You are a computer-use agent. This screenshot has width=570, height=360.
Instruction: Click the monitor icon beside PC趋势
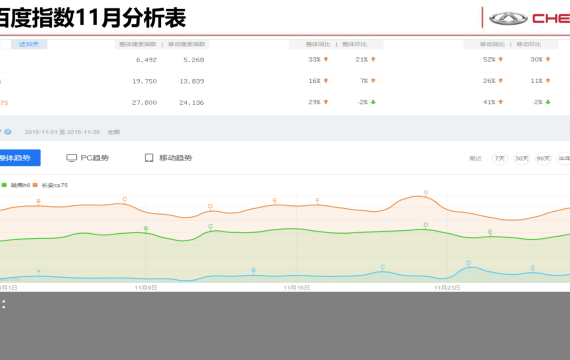click(x=71, y=158)
